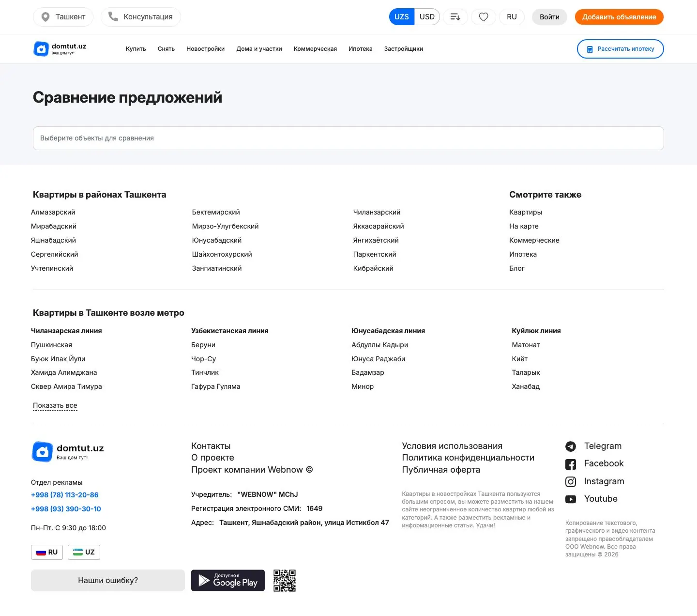Open the Пушкинская metro station link
Viewport: 697px width, 616px height.
point(51,345)
